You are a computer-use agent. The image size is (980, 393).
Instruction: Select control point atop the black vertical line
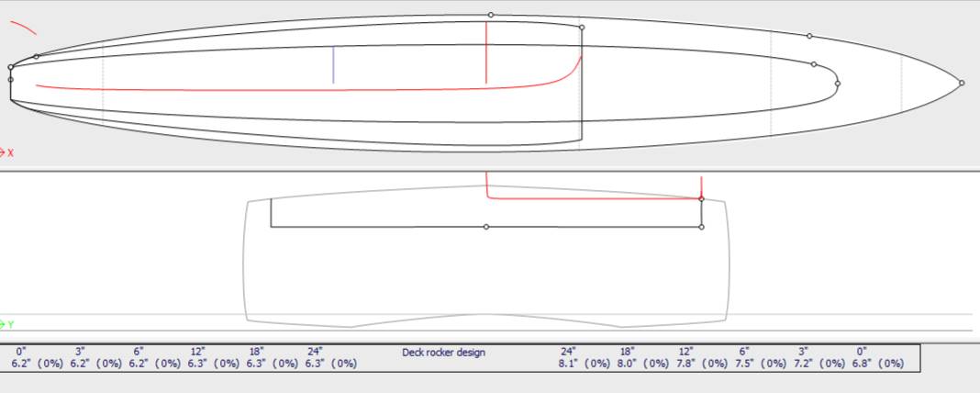pos(582,28)
